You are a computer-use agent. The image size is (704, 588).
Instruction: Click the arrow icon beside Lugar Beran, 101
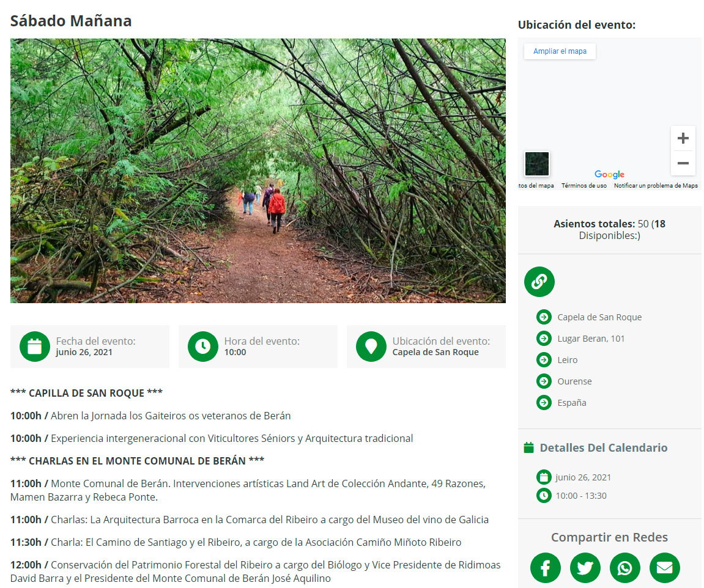click(x=544, y=338)
